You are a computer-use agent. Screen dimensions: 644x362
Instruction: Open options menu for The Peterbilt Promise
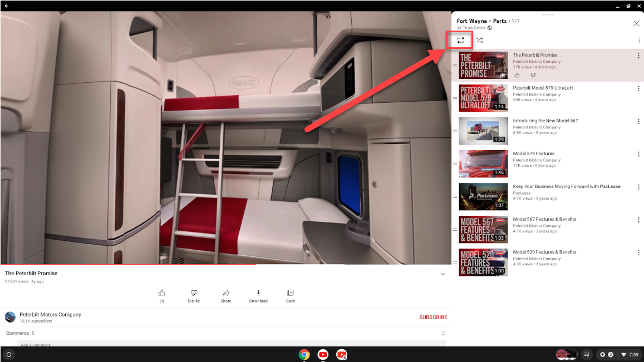click(638, 56)
